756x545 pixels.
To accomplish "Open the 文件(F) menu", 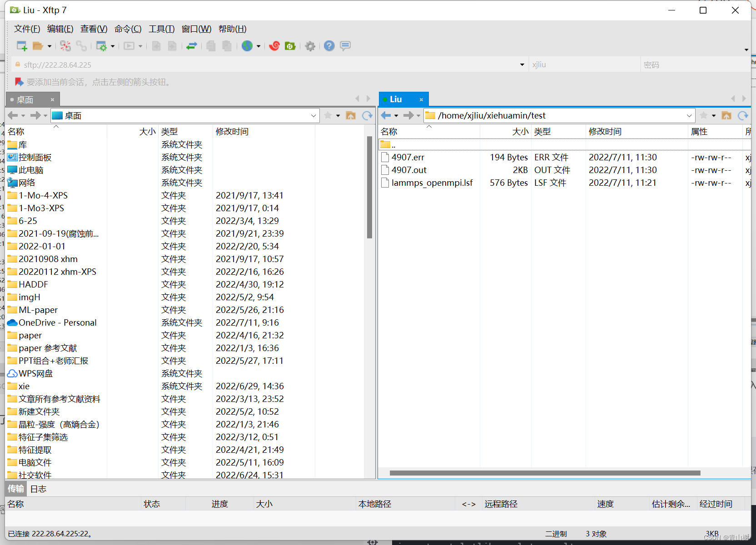I will [27, 29].
